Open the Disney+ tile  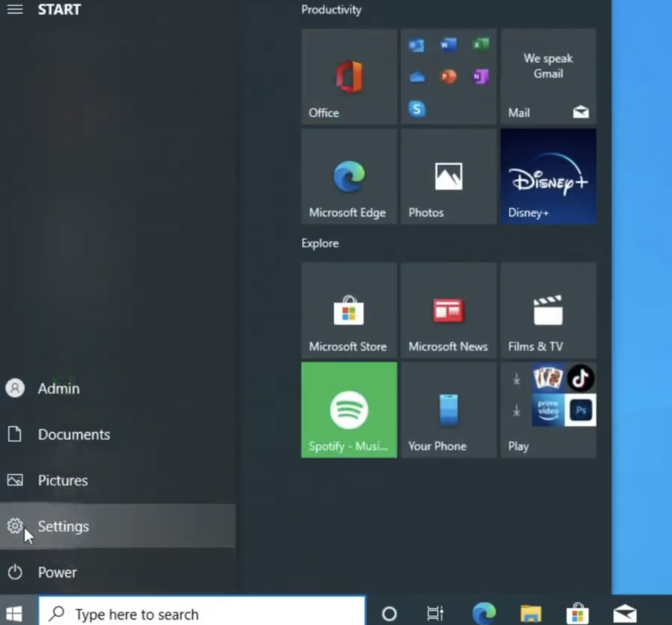click(x=548, y=177)
